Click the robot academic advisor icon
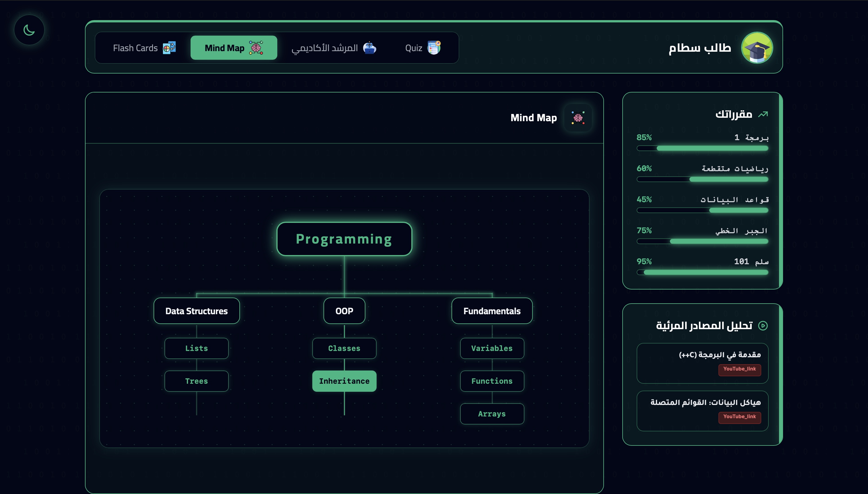 [370, 48]
